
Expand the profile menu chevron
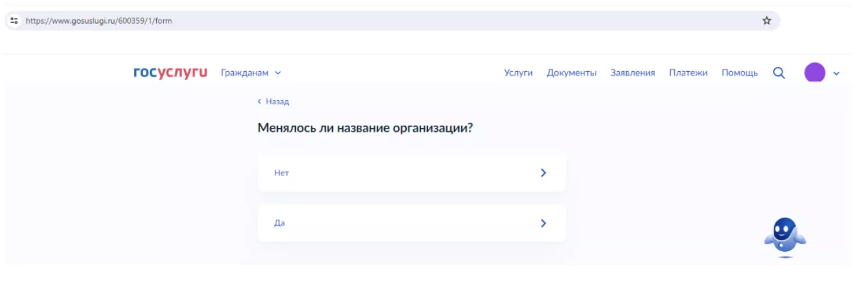click(x=836, y=74)
